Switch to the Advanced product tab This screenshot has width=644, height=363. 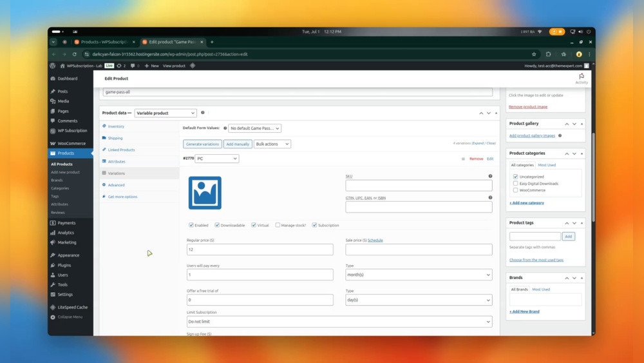pos(116,185)
